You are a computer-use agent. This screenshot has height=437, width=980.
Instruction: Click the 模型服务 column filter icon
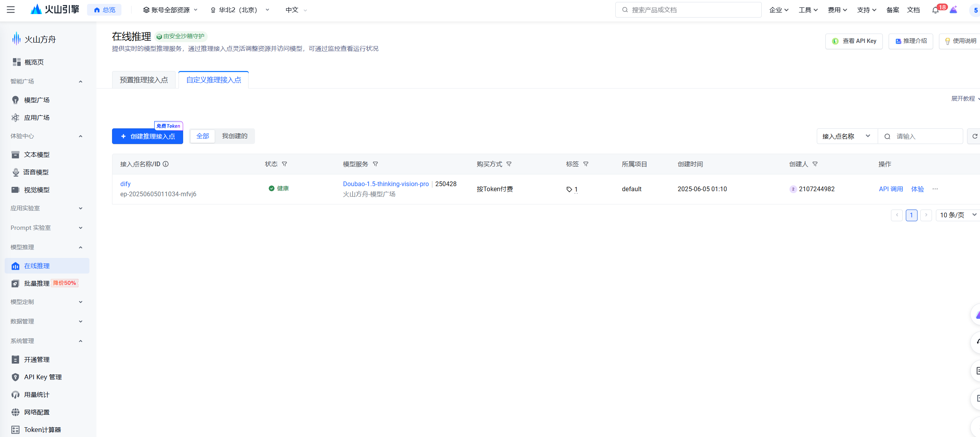[375, 164]
